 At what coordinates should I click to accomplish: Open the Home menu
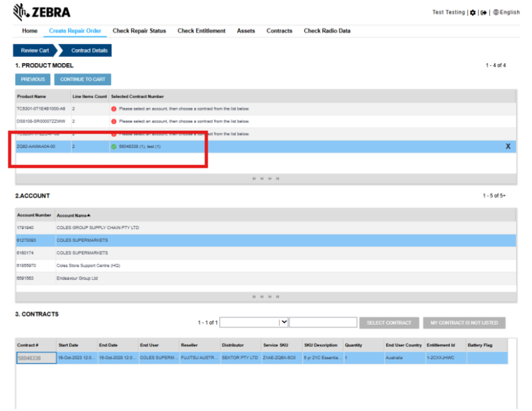click(30, 31)
